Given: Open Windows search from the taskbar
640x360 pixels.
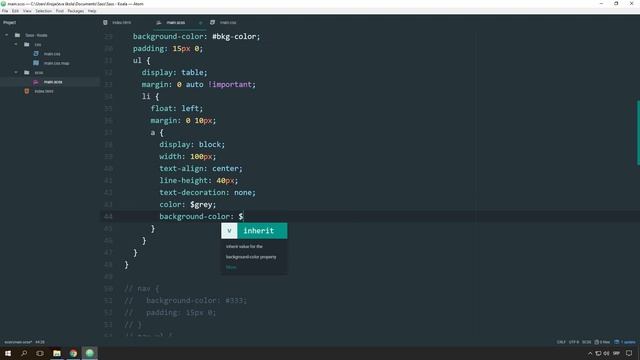Looking at the screenshot, I should point(24,353).
